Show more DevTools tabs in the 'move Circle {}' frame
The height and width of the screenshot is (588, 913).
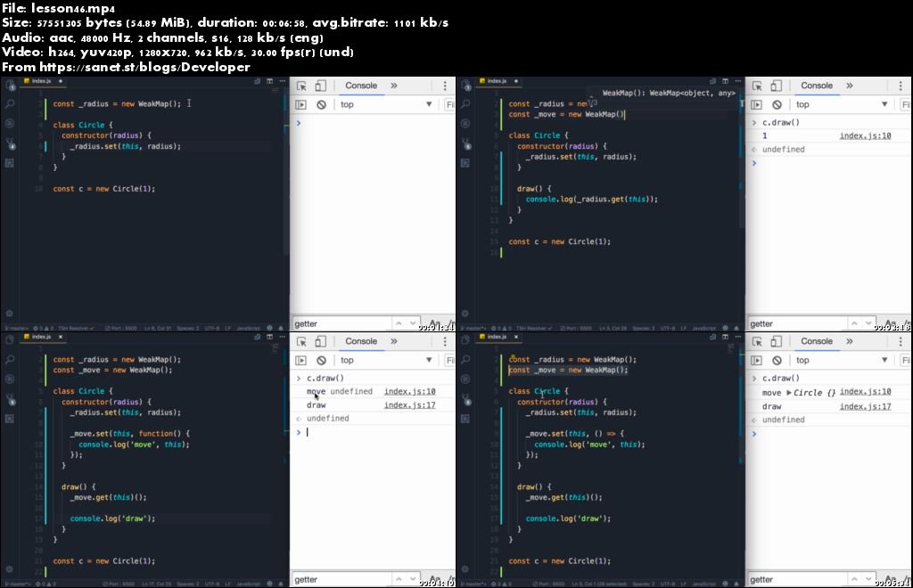[850, 341]
